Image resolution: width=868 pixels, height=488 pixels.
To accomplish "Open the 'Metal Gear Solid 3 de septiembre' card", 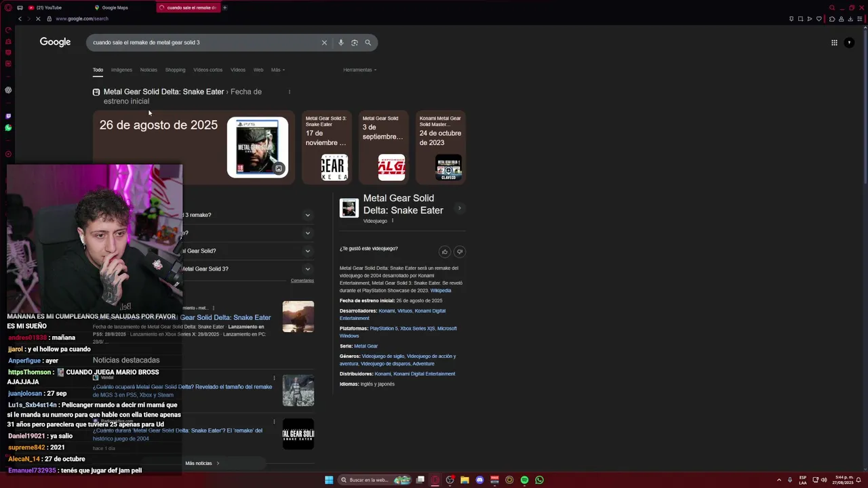I will (384, 147).
